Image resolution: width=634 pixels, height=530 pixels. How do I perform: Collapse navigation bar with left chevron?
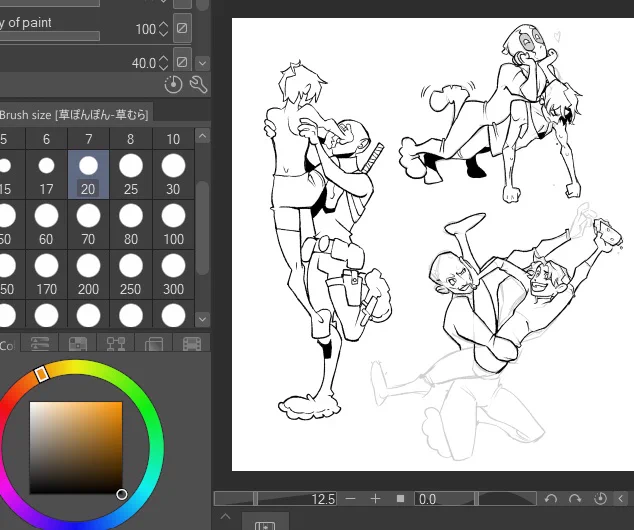(621, 498)
